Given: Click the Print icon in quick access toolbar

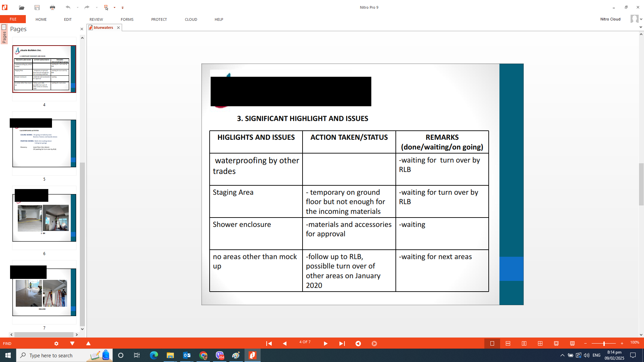Looking at the screenshot, I should click(x=52, y=7).
